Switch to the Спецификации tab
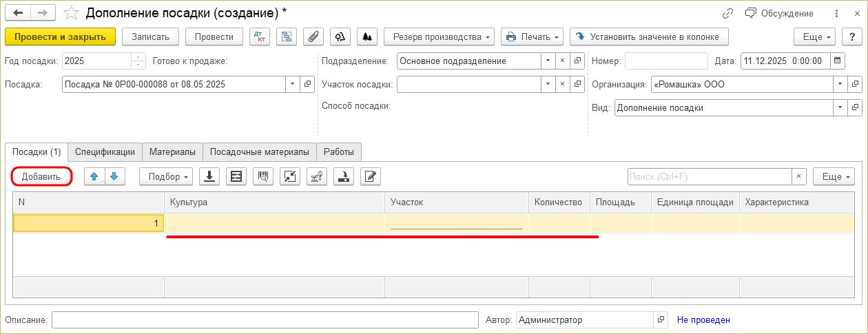 coord(105,152)
